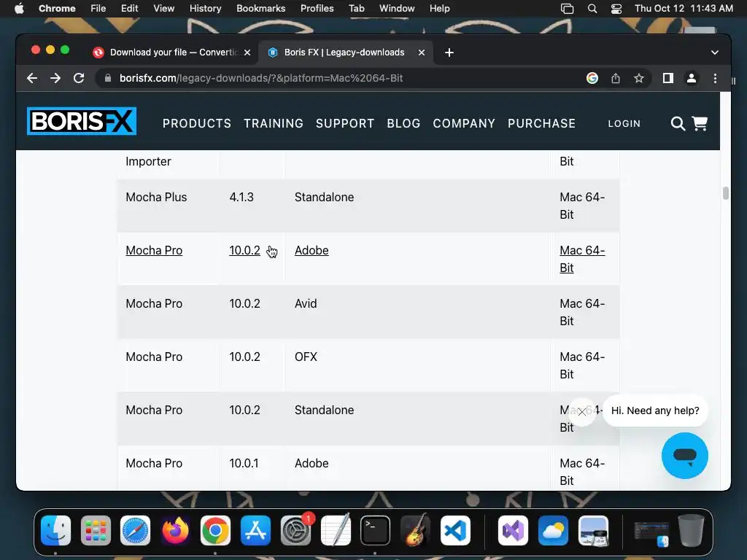Image resolution: width=747 pixels, height=560 pixels.
Task: Open the Bookmarks menu in menu bar
Action: [260, 9]
